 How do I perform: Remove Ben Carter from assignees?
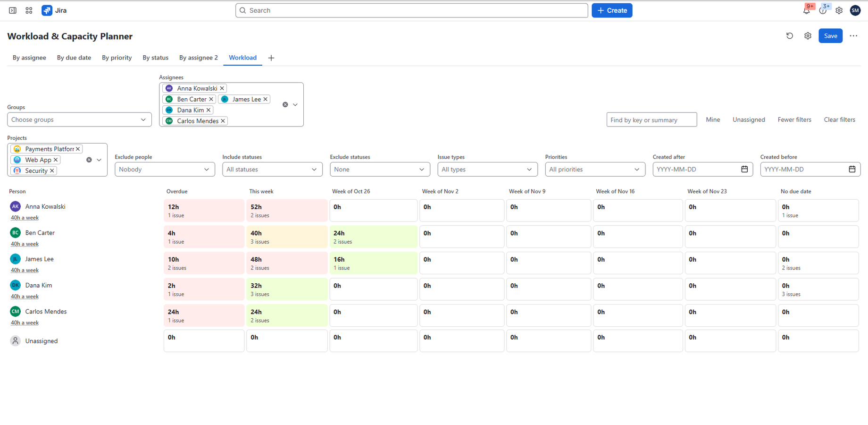tap(211, 99)
